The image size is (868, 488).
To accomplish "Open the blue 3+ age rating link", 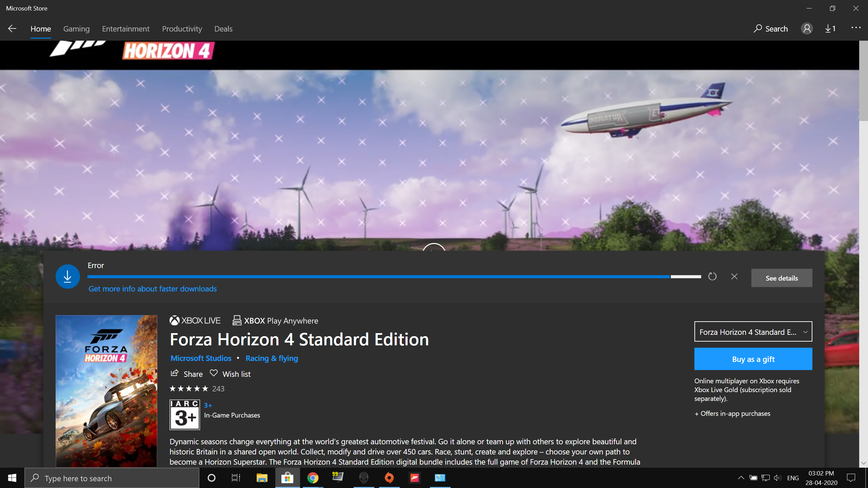I will coord(208,405).
